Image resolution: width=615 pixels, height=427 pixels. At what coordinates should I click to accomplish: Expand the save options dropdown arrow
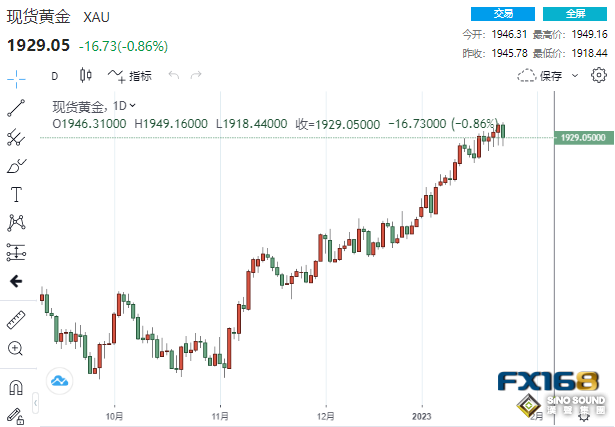point(575,76)
